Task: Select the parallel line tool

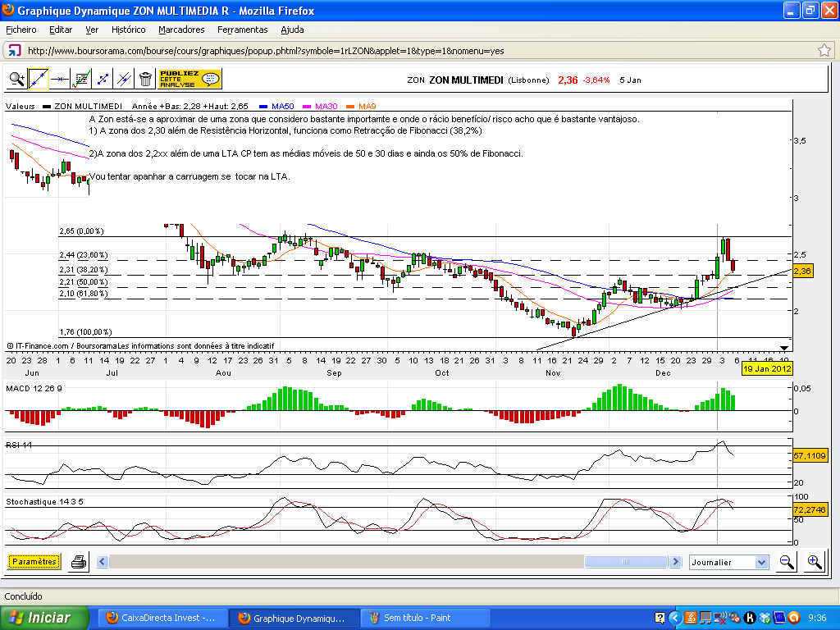Action: pos(125,80)
